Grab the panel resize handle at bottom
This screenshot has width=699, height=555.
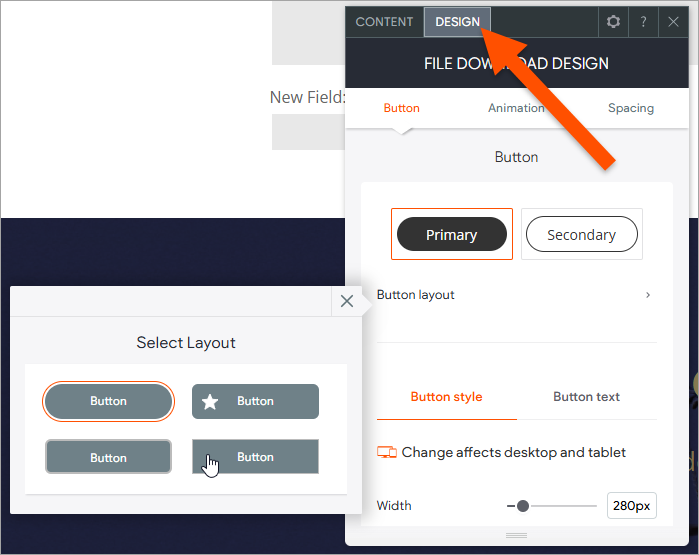[x=516, y=536]
